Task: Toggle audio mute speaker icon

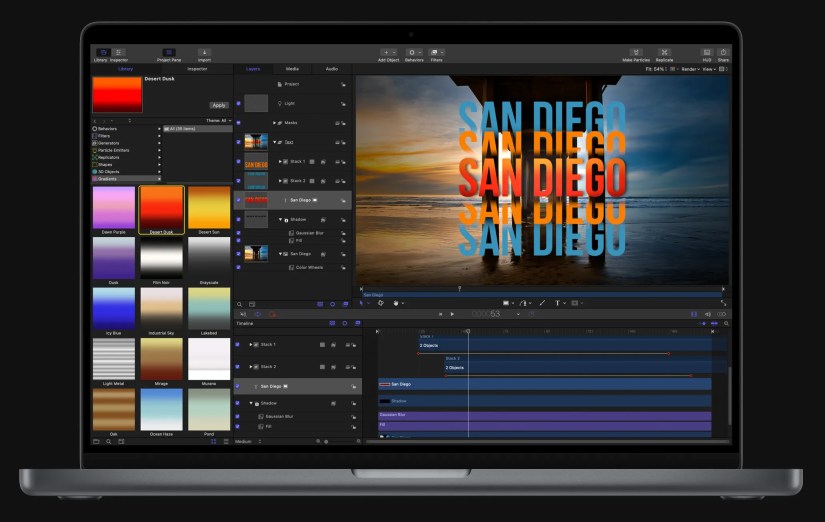Action: click(708, 314)
